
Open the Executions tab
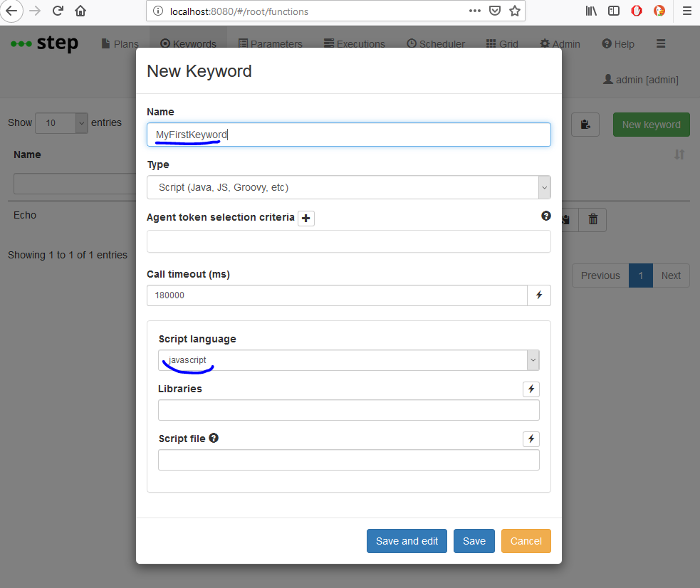point(355,43)
